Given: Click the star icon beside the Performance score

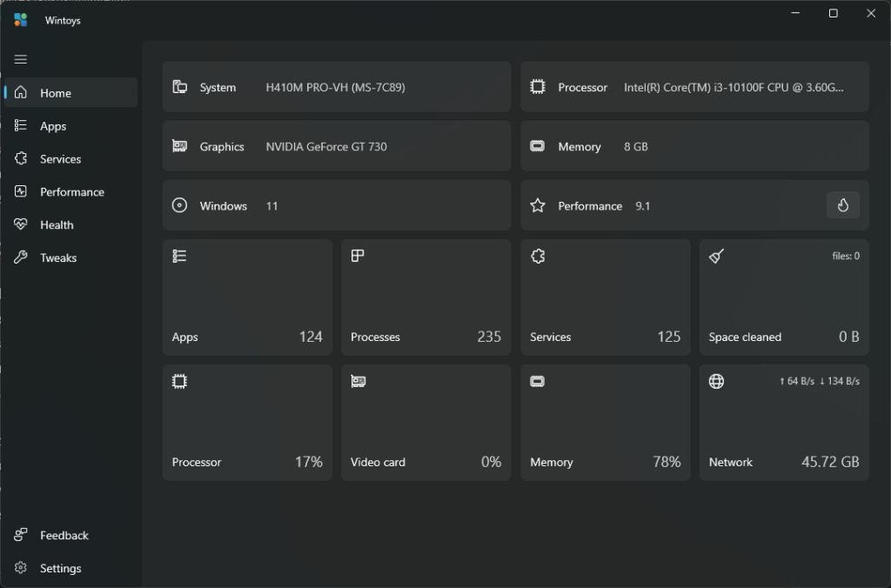Looking at the screenshot, I should [537, 205].
